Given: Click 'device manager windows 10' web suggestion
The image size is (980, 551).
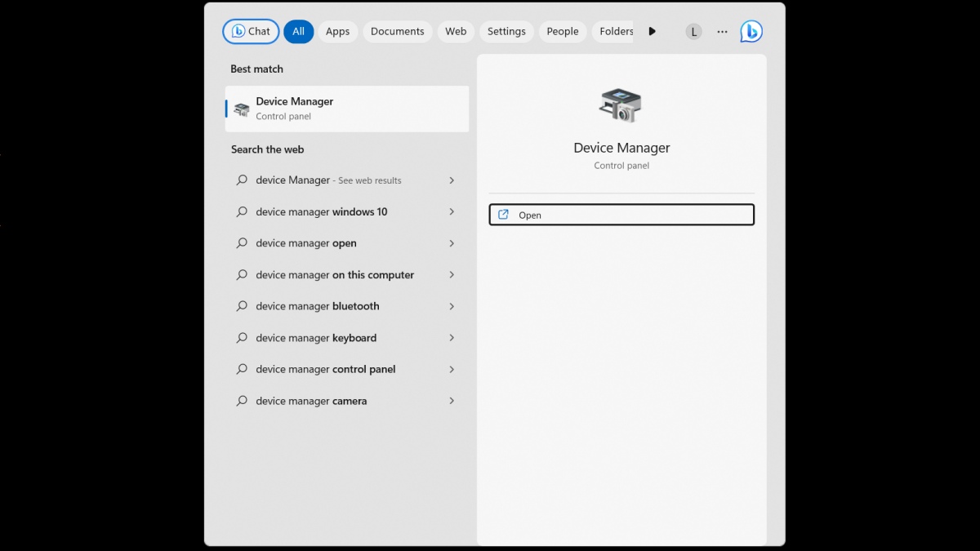Looking at the screenshot, I should pyautogui.click(x=347, y=212).
